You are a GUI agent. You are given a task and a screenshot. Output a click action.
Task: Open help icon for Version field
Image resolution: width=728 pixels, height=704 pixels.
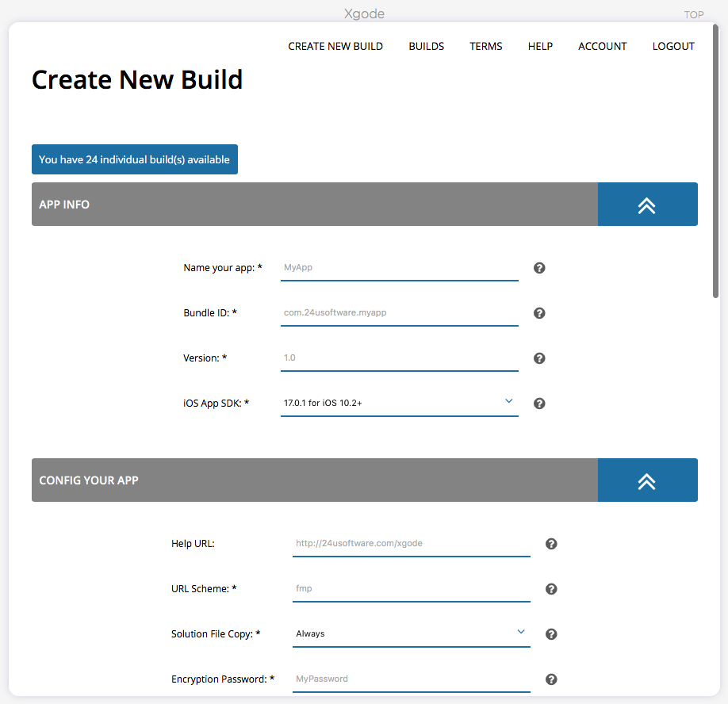(539, 358)
